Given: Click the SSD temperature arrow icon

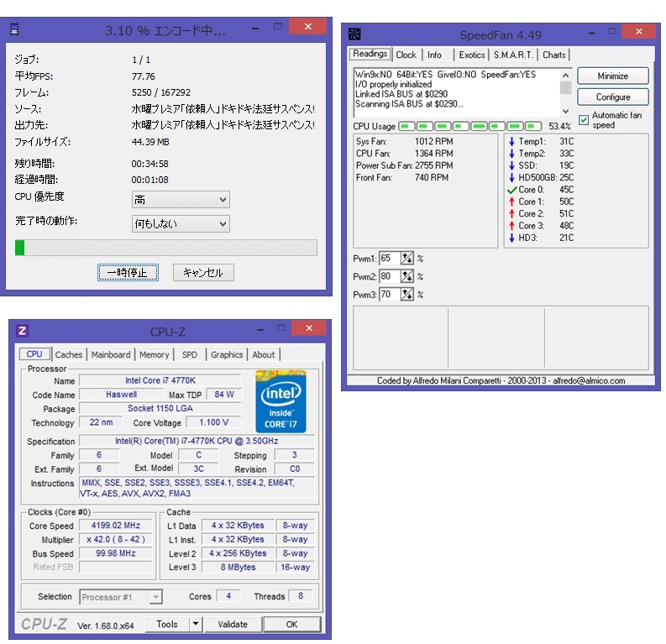Looking at the screenshot, I should point(511,165).
